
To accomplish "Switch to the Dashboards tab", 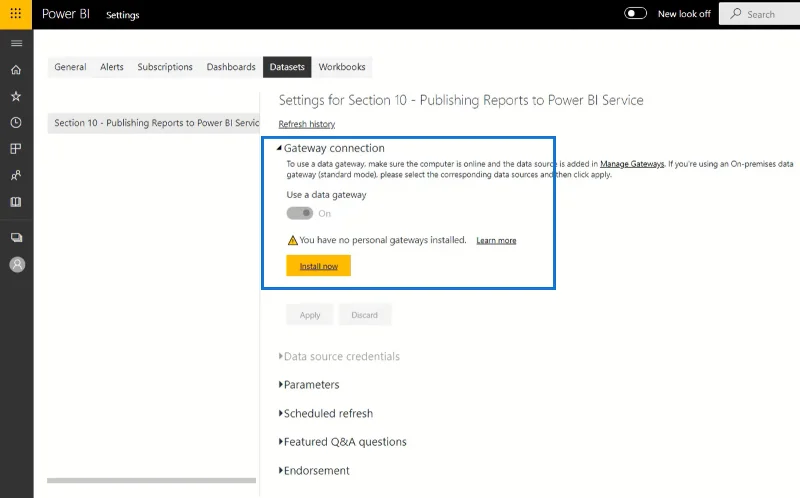I will coord(231,67).
